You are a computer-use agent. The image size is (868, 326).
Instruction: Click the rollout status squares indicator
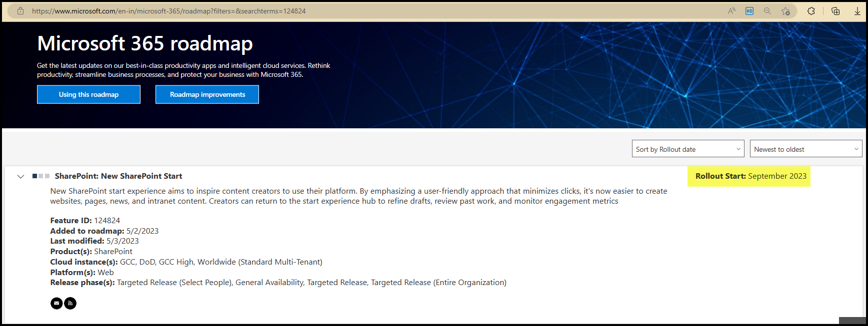tap(41, 176)
